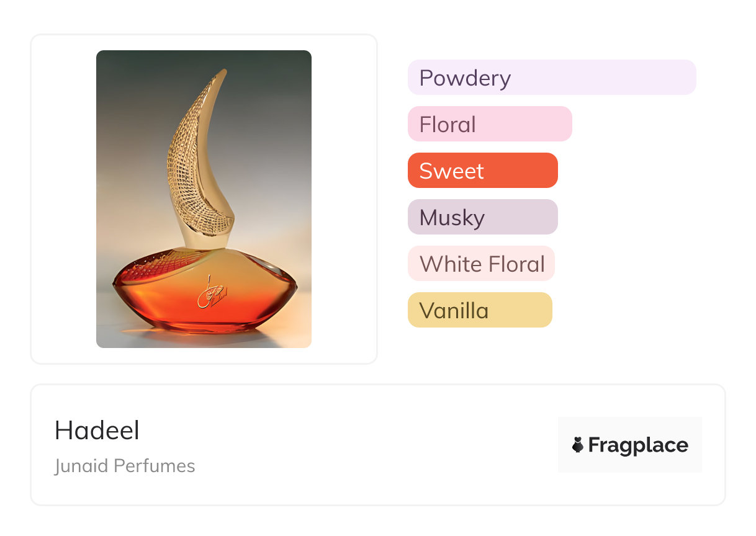
Task: Click the gold calligraphy emblem on the bottle
Action: click(208, 294)
